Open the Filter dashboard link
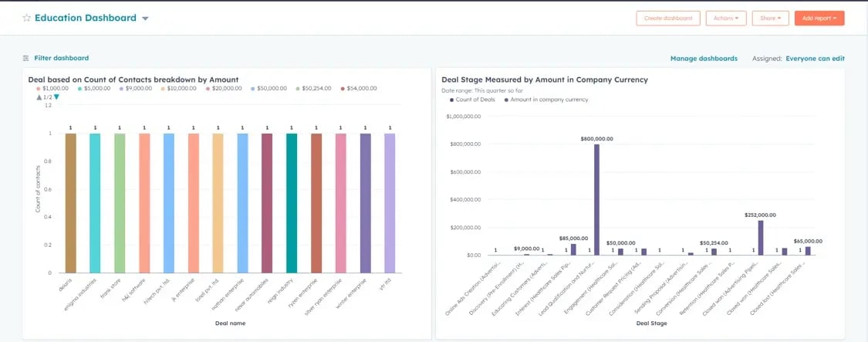 [62, 58]
